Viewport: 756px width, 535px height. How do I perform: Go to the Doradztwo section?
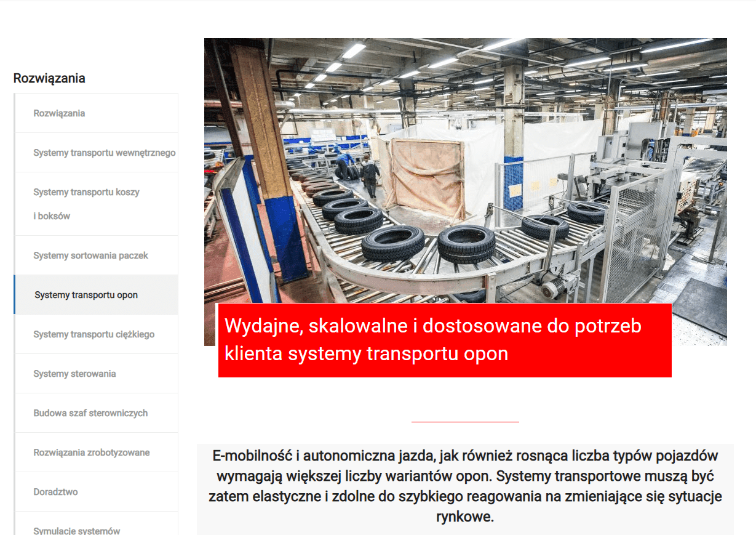[55, 492]
